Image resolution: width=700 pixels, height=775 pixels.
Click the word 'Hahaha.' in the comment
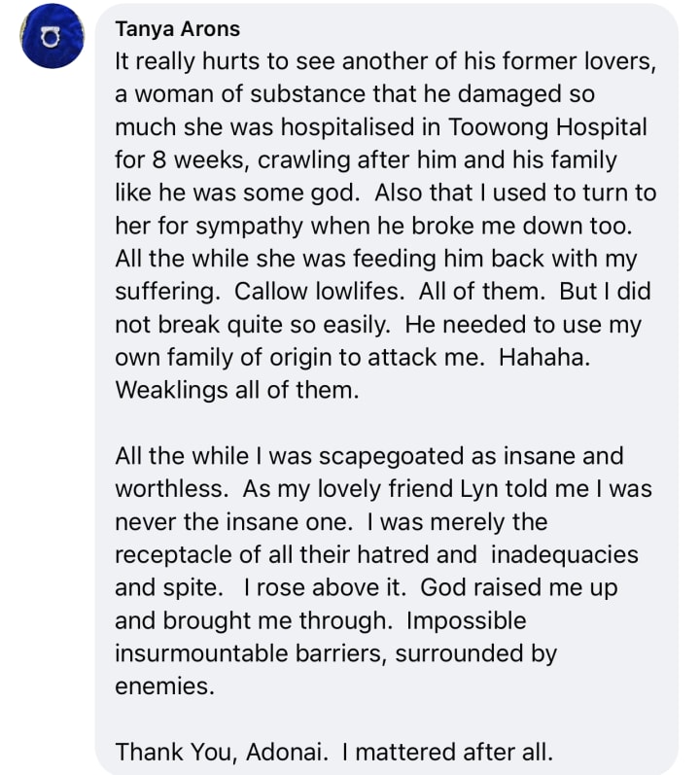(544, 357)
